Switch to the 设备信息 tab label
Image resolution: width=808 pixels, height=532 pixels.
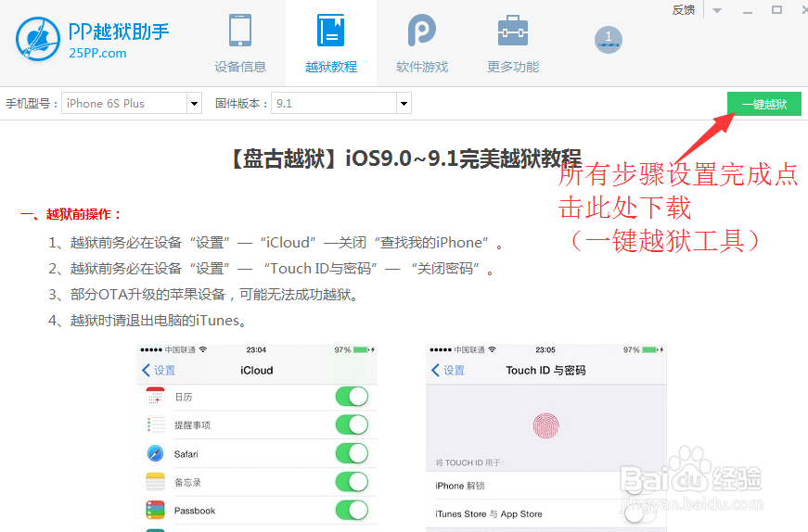point(240,67)
